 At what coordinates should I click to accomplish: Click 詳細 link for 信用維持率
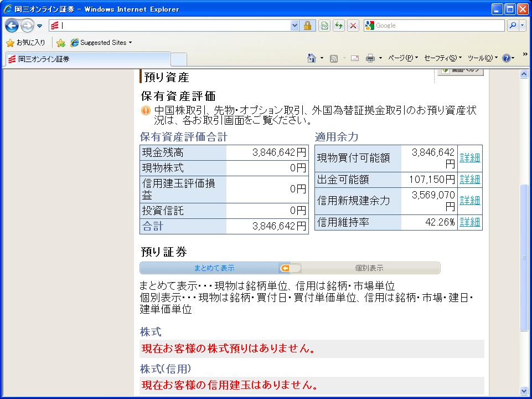(470, 222)
